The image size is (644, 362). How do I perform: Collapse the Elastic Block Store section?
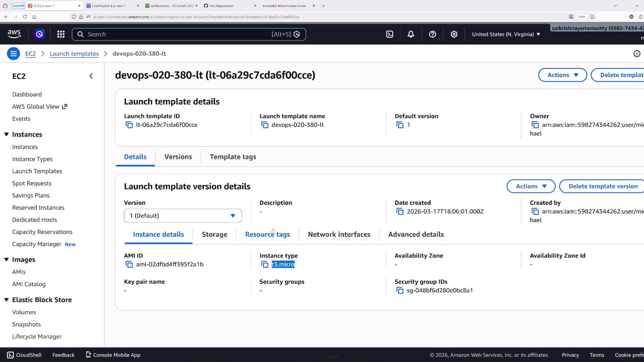(x=6, y=300)
